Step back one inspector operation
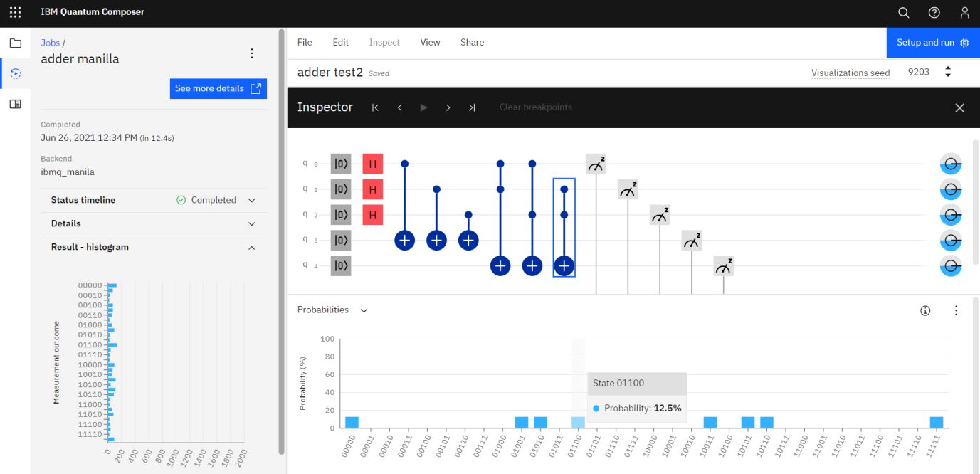The height and width of the screenshot is (474, 980). 399,107
